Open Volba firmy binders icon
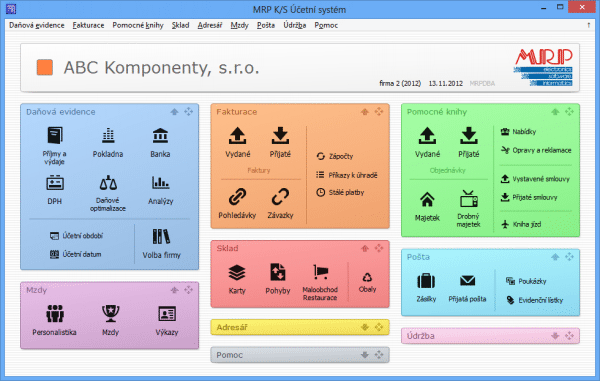Viewport: 600px width, 381px height. pyautogui.click(x=161, y=236)
